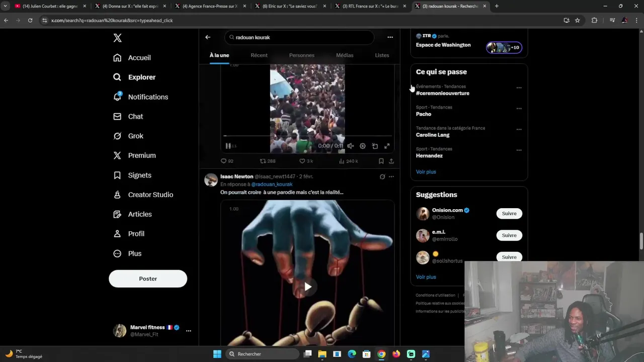Viewport: 644px width, 362px height.
Task: View analytics showing 240 k views
Action: pyautogui.click(x=348, y=161)
